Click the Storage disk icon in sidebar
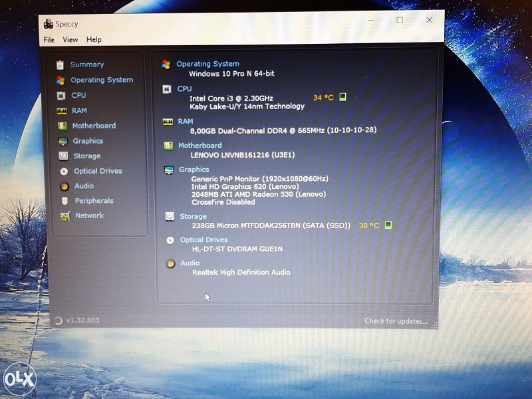 [x=63, y=156]
